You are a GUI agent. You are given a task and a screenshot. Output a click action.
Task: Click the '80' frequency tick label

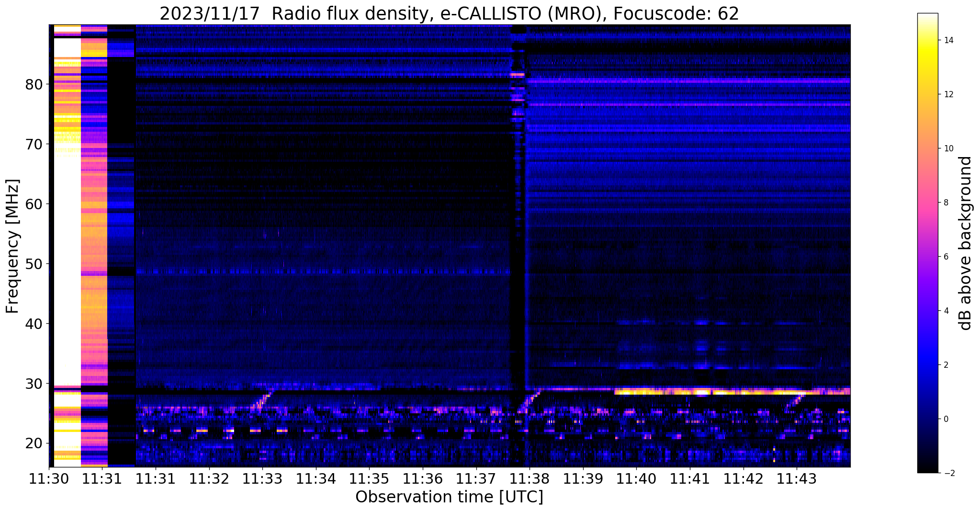pyautogui.click(x=34, y=84)
